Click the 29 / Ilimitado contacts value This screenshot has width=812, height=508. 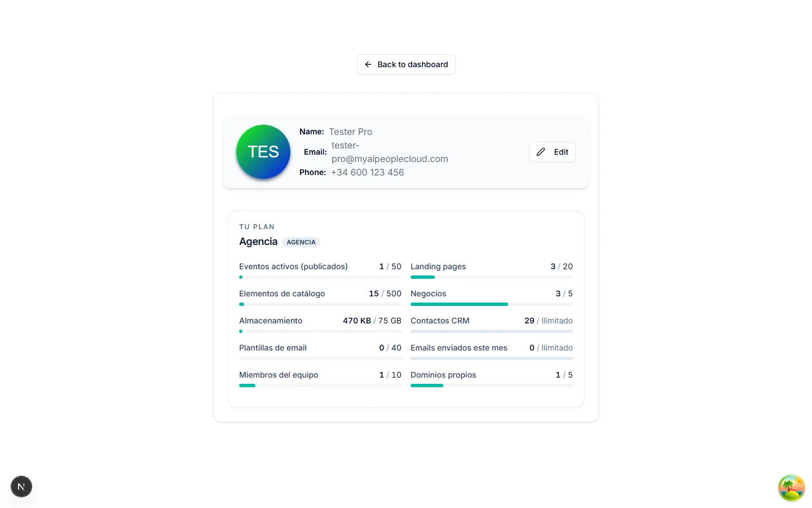pos(549,321)
